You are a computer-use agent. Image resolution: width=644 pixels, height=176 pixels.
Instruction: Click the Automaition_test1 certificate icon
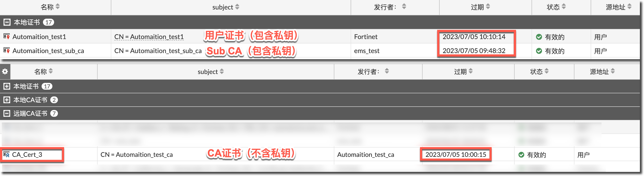(7, 37)
